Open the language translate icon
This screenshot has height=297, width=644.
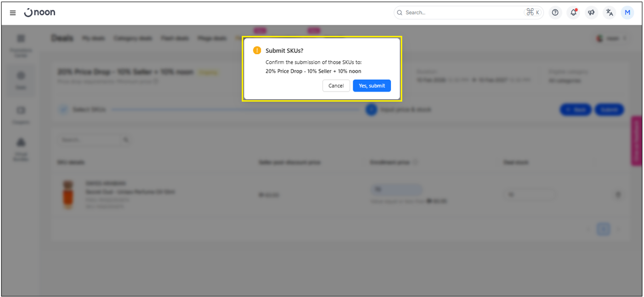click(609, 13)
